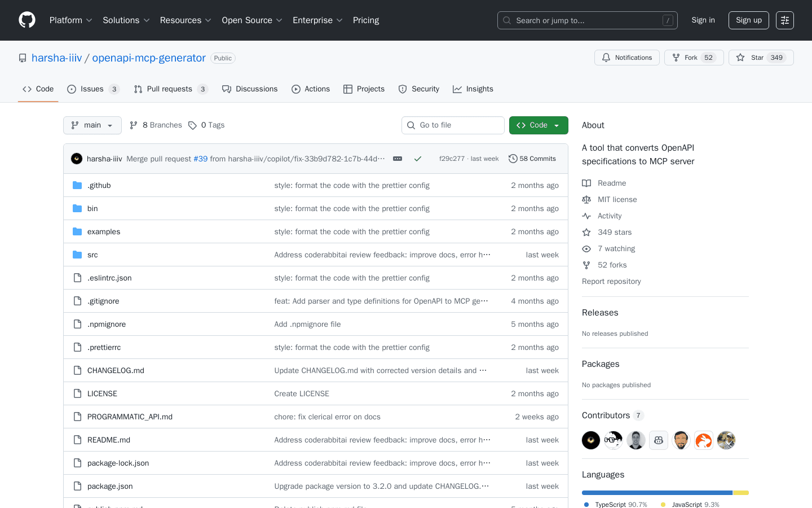This screenshot has width=812, height=508.
Task: Click the Activity pulse icon in About section
Action: pyautogui.click(x=586, y=216)
